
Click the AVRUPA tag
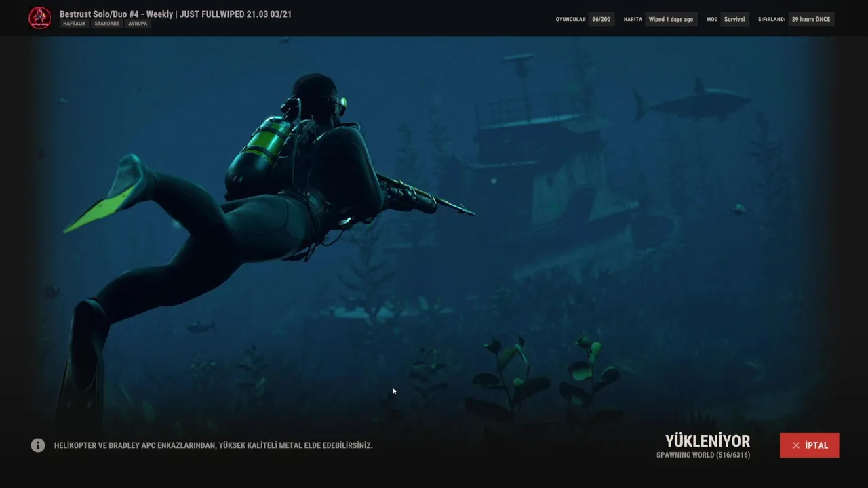point(138,24)
